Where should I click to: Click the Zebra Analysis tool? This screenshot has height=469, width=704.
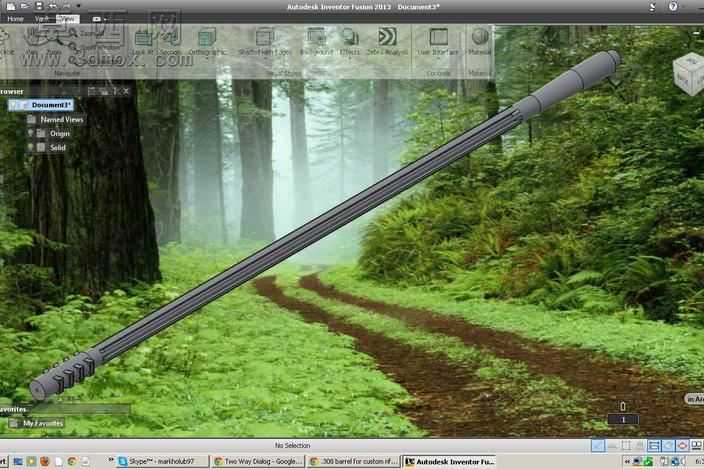(387, 41)
